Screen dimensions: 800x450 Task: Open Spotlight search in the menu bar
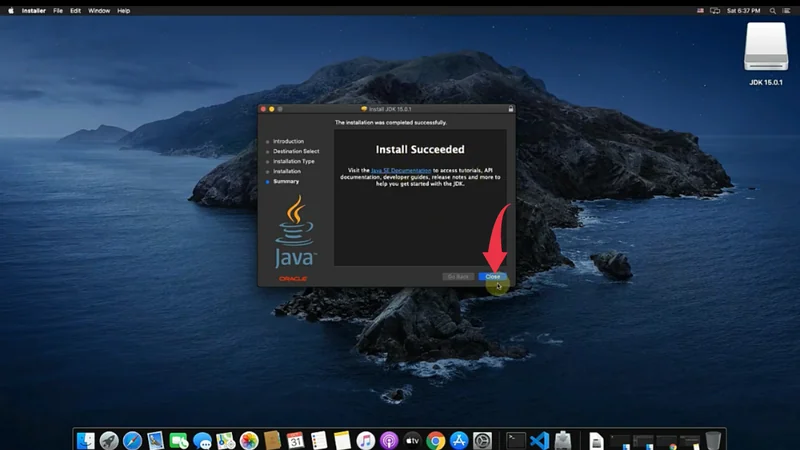pyautogui.click(x=772, y=10)
